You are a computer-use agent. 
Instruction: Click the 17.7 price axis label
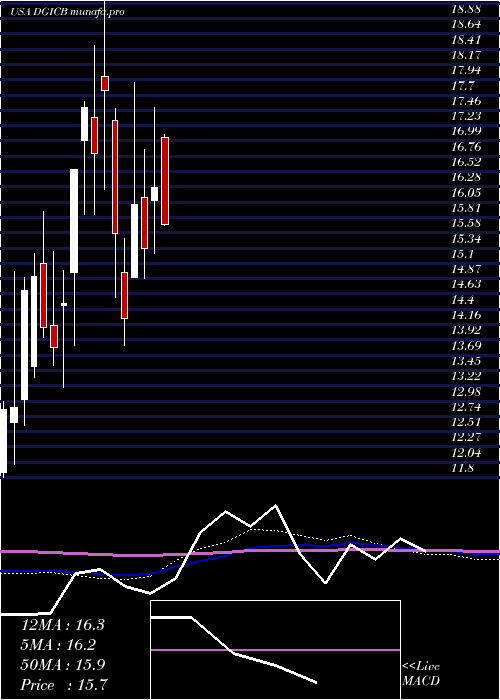coord(463,86)
